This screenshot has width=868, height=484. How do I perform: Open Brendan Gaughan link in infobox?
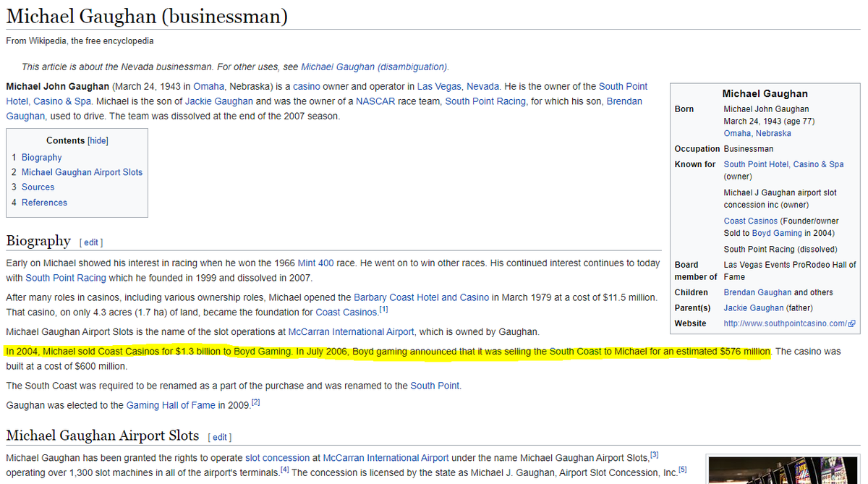pyautogui.click(x=757, y=292)
